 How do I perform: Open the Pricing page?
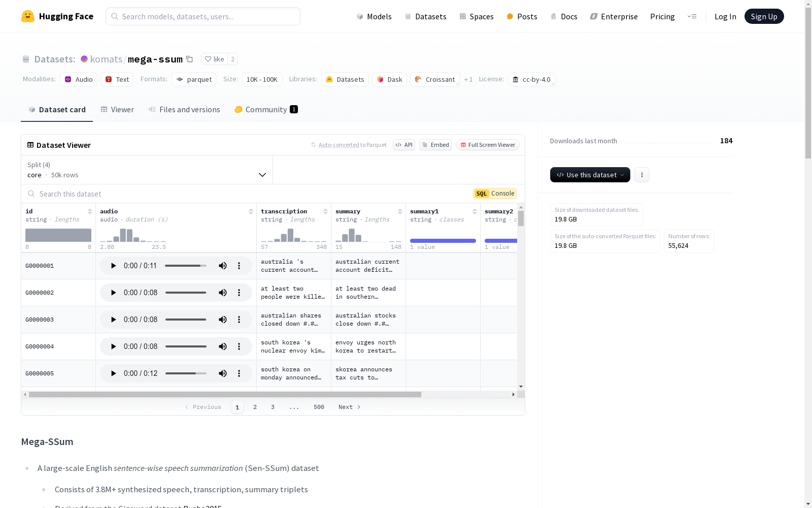click(x=662, y=16)
